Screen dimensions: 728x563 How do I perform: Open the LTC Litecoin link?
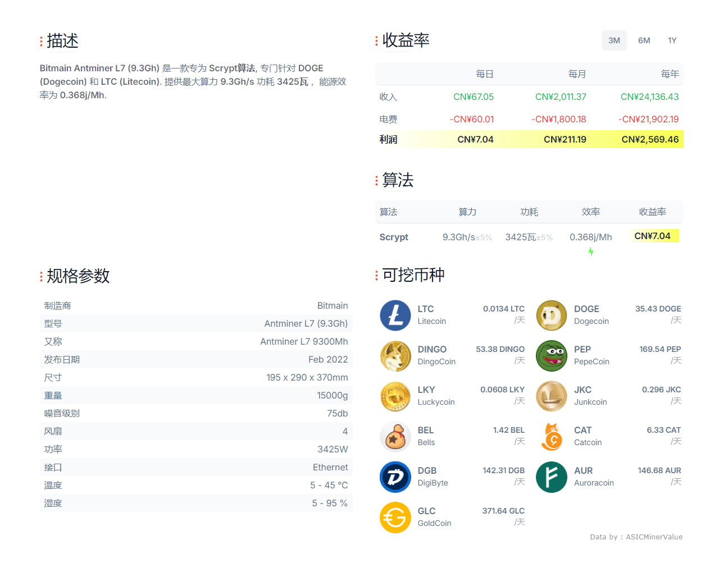pyautogui.click(x=432, y=315)
